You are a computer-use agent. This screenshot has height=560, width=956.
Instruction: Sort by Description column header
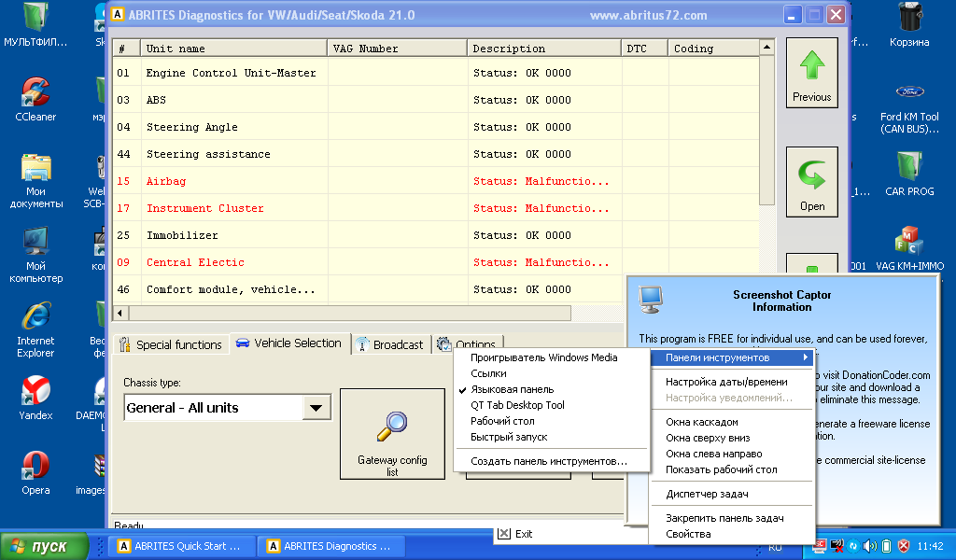point(544,49)
